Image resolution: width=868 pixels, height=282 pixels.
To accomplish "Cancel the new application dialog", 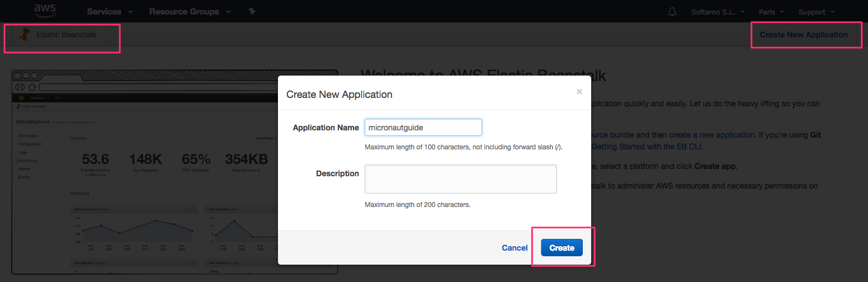I will [514, 248].
